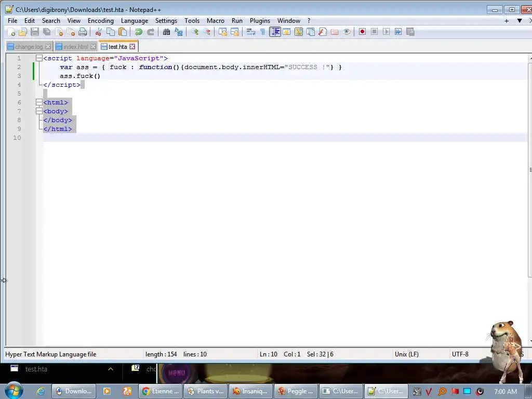
Task: Switch to the Plants v... taskbar window
Action: point(206,391)
